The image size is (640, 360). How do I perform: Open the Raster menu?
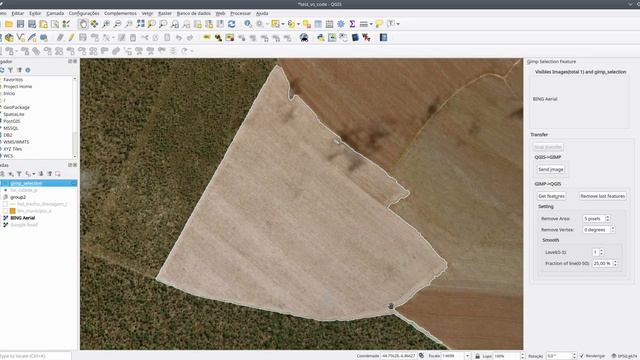click(x=165, y=13)
